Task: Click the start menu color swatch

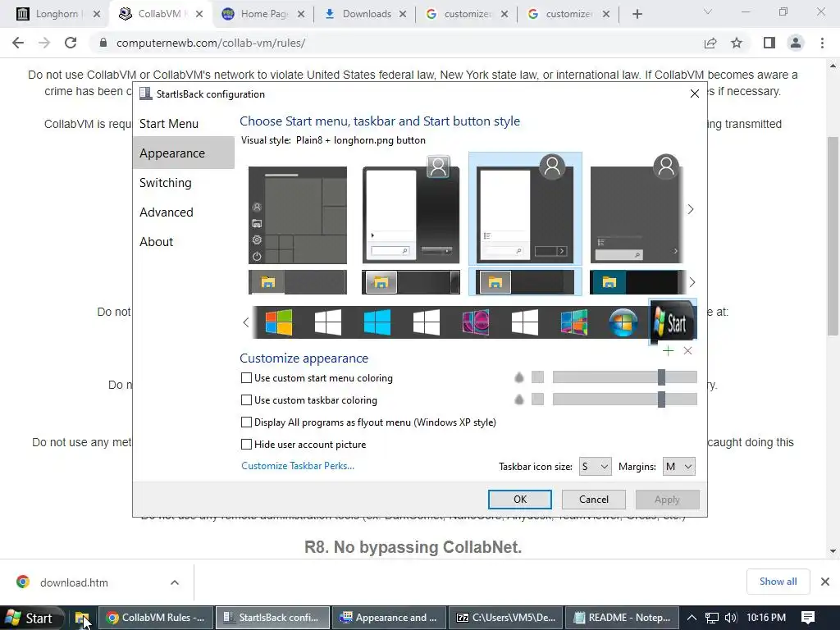Action: pyautogui.click(x=538, y=377)
